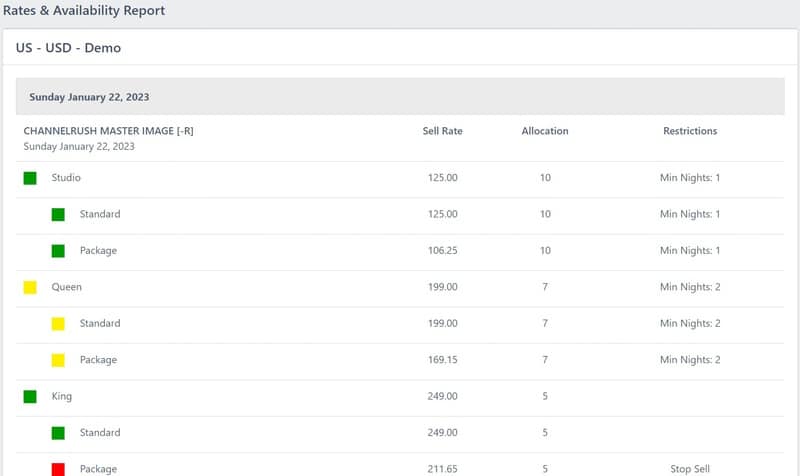Click green square next to Studio Standard
The image size is (800, 476).
coord(58,215)
